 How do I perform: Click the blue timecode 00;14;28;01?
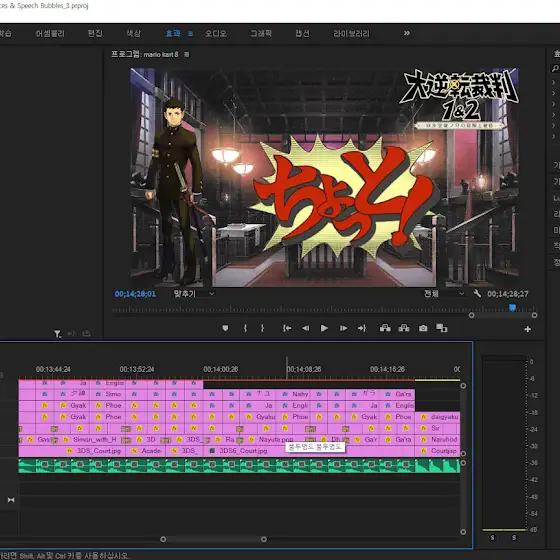click(x=135, y=294)
